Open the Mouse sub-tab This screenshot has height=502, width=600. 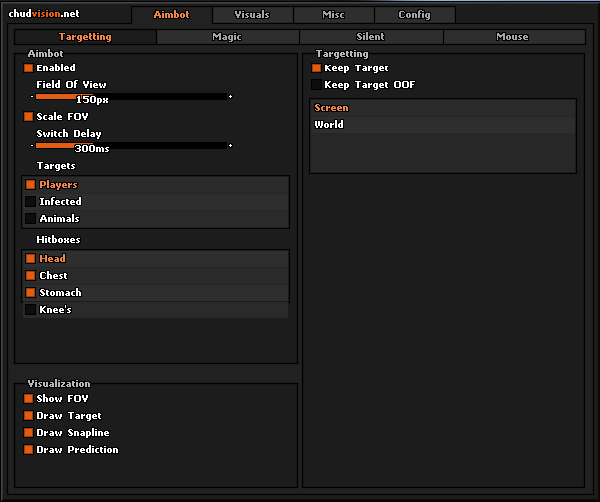[513, 37]
